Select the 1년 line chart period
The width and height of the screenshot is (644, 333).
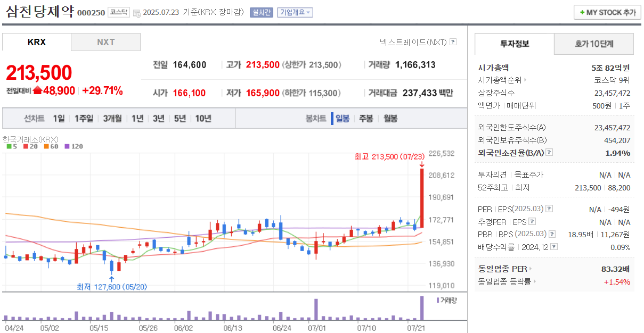[137, 119]
